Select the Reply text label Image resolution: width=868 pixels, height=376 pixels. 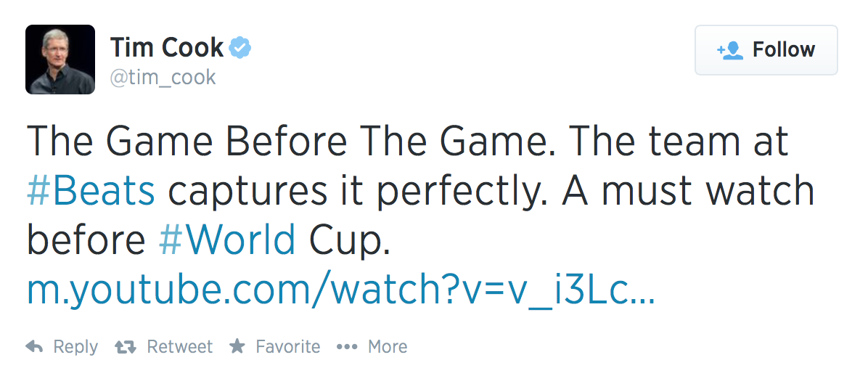pyautogui.click(x=75, y=347)
